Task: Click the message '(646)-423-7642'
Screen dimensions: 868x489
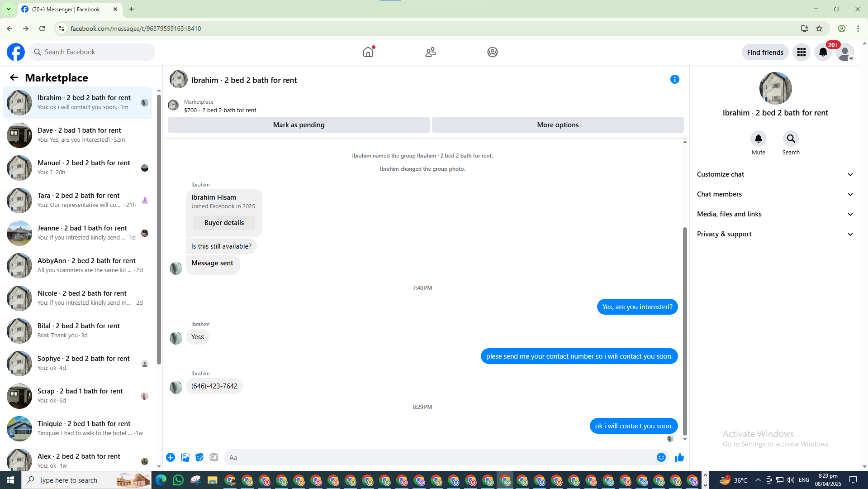Action: (214, 386)
